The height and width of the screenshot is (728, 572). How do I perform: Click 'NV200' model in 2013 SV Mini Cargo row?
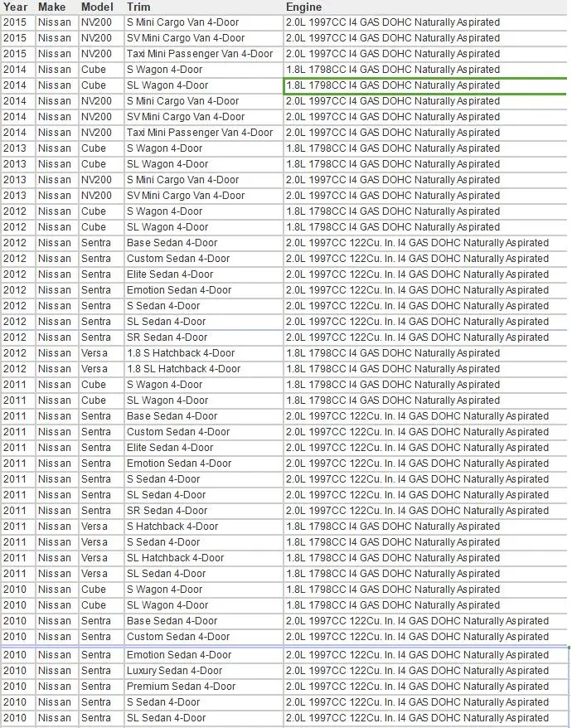click(x=101, y=196)
